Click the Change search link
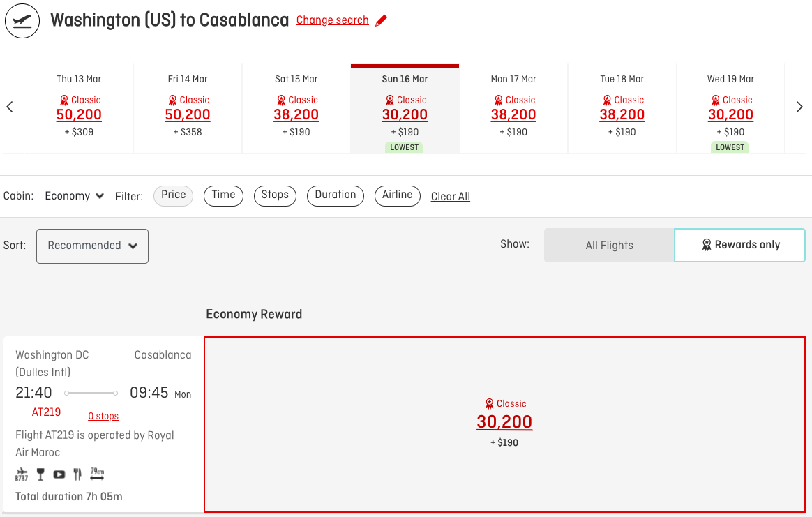The width and height of the screenshot is (812, 517). tap(333, 20)
